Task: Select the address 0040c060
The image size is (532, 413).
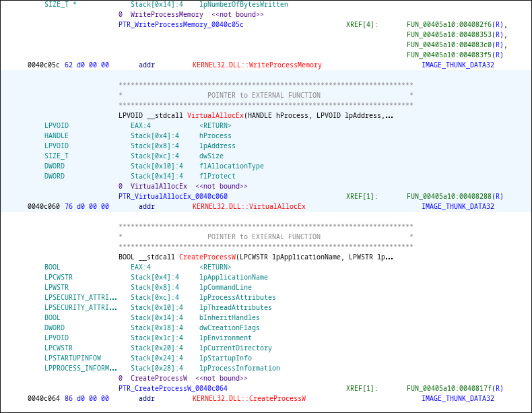Action: pyautogui.click(x=44, y=207)
